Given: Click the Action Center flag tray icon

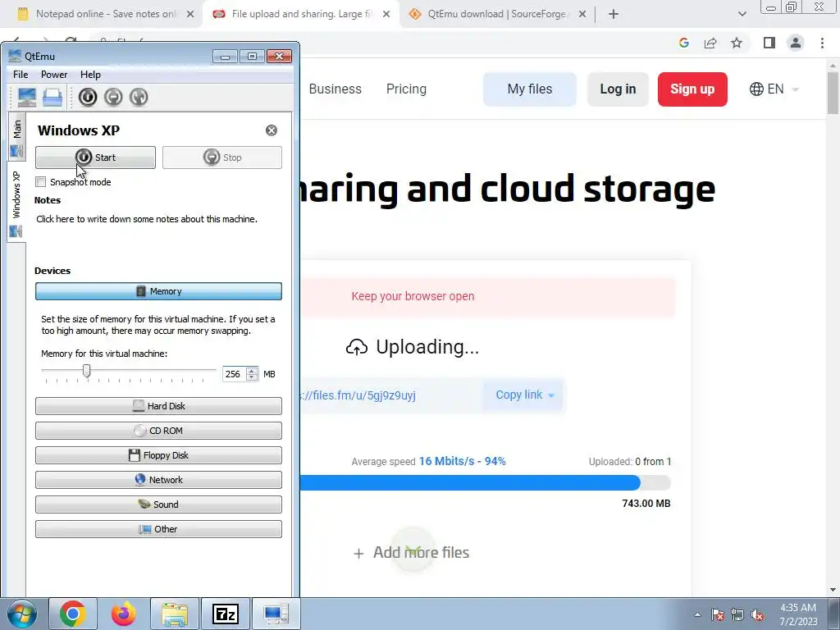Looking at the screenshot, I should pyautogui.click(x=718, y=614).
